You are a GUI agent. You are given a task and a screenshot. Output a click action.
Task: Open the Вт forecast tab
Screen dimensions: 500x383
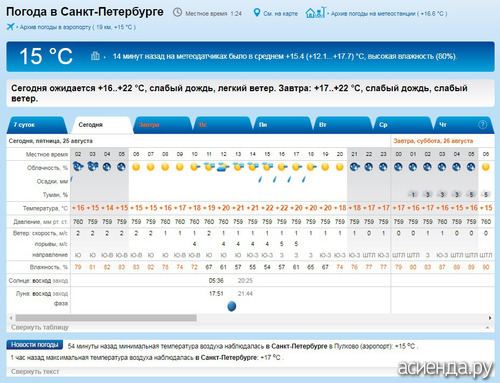pos(343,125)
